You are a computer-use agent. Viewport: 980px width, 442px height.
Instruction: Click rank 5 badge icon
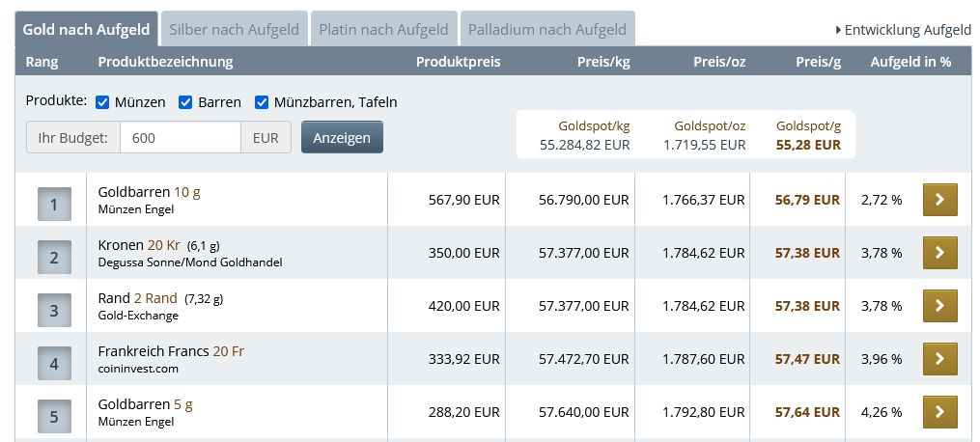[54, 417]
